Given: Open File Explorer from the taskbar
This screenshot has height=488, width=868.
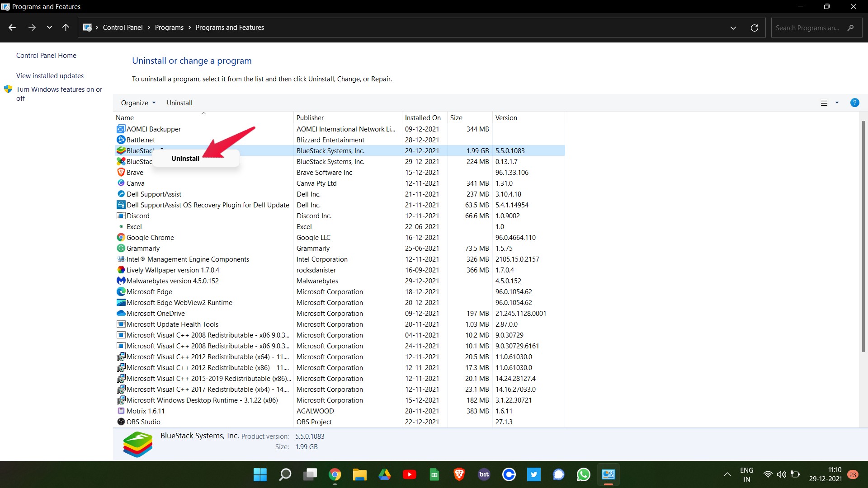Looking at the screenshot, I should (x=360, y=474).
